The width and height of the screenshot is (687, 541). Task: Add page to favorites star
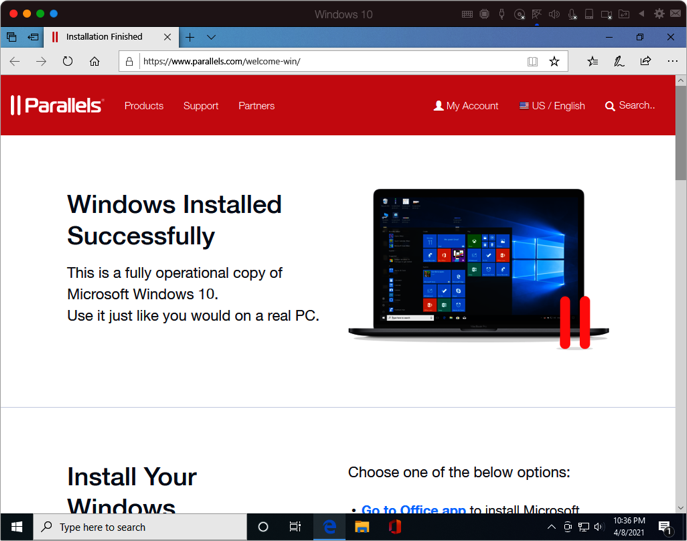pos(554,61)
